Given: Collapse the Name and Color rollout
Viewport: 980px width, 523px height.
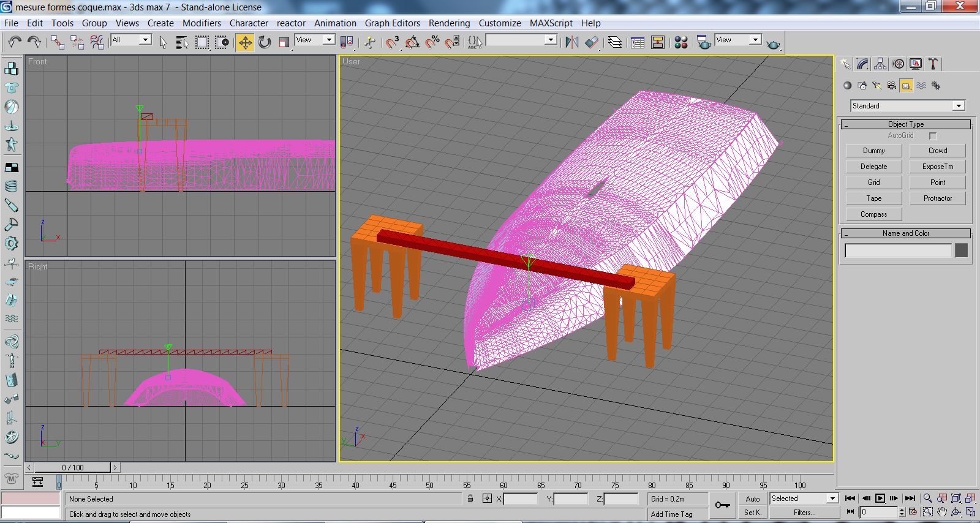Looking at the screenshot, I should point(906,233).
